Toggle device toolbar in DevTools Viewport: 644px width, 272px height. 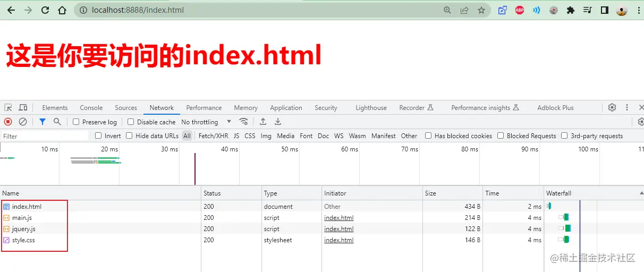(x=23, y=107)
